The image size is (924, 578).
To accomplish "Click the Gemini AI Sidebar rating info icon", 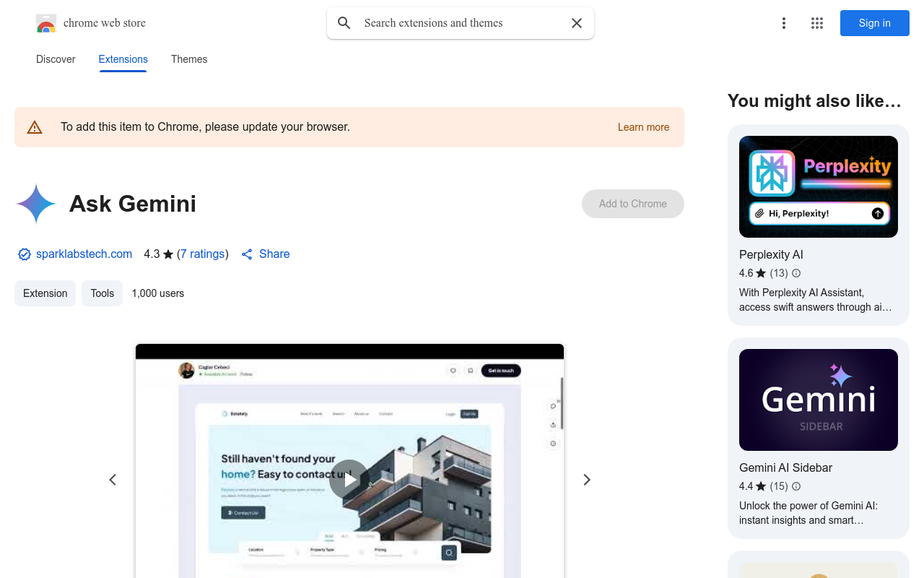I will [796, 486].
